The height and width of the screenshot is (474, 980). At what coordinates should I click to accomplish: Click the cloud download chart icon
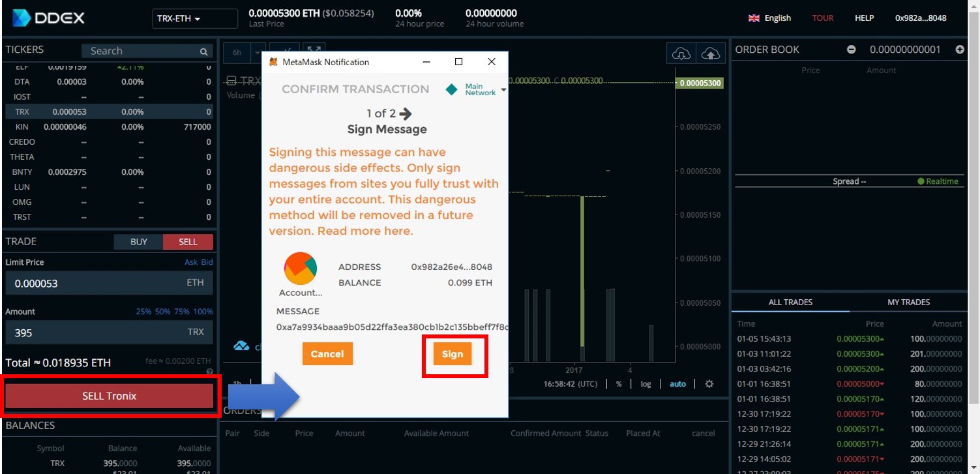point(681,54)
